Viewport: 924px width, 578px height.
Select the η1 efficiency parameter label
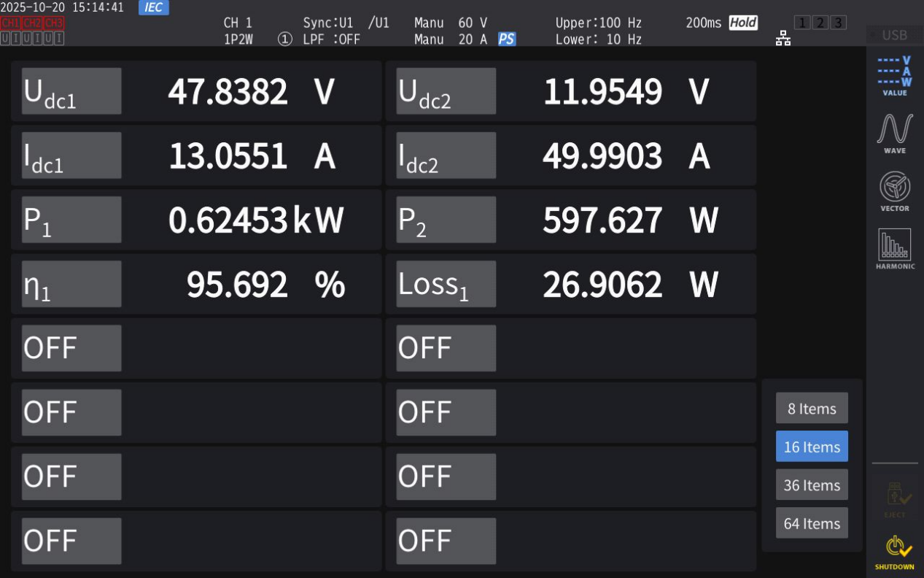(x=71, y=284)
